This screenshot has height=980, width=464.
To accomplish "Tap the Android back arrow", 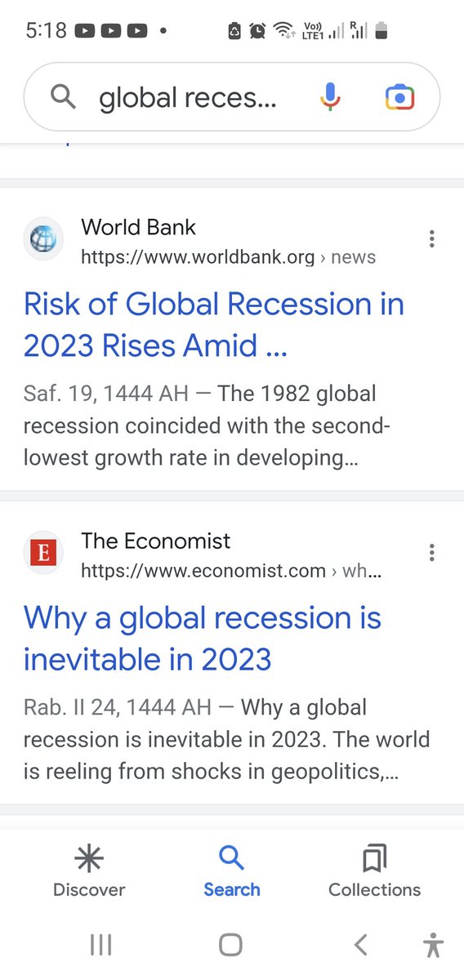I will 360,945.
